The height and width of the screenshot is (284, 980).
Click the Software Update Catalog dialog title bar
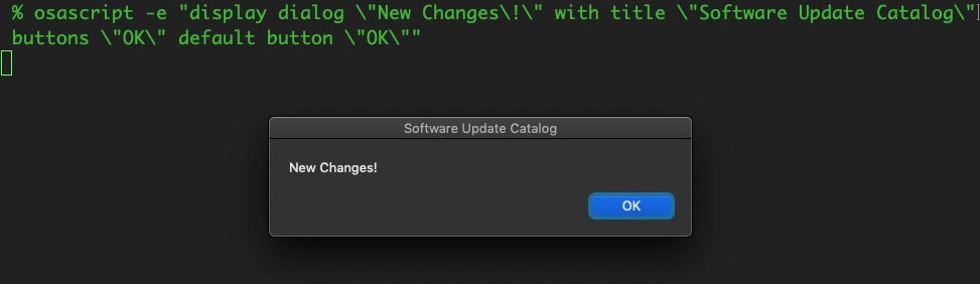(480, 128)
